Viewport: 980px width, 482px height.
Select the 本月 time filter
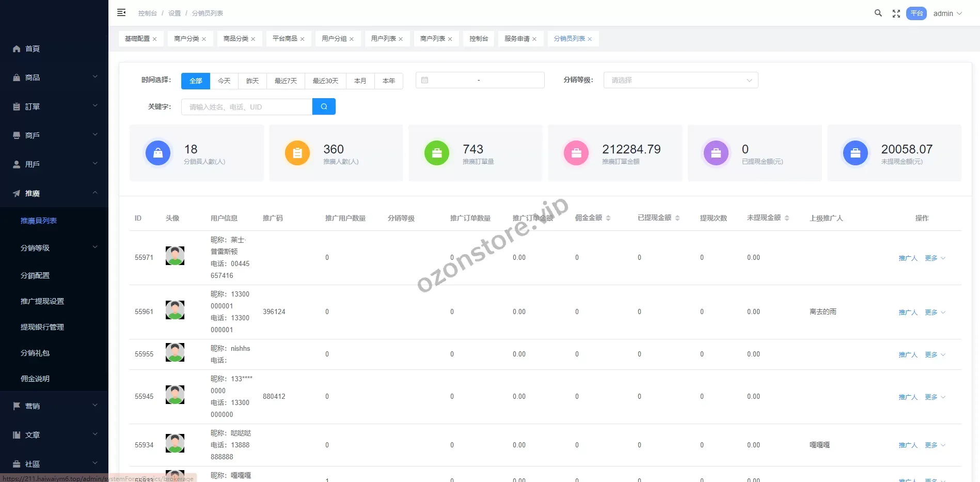pyautogui.click(x=360, y=81)
